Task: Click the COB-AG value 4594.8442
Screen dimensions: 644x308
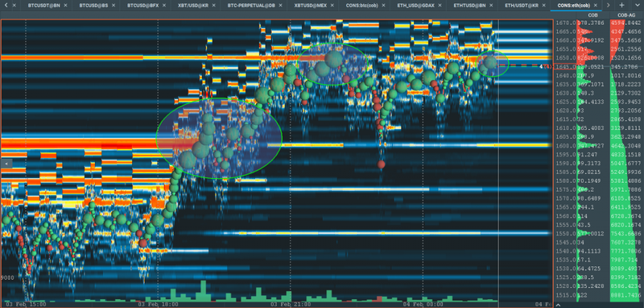Action: click(626, 23)
